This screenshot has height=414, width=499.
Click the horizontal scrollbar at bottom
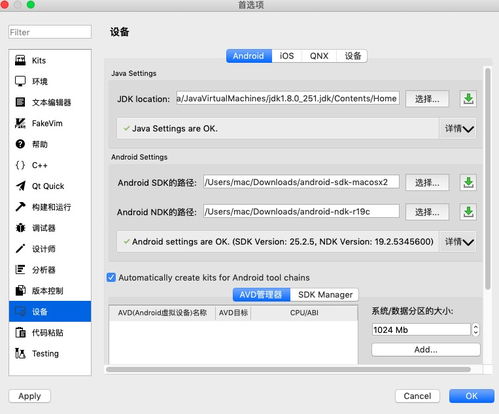tap(288, 369)
